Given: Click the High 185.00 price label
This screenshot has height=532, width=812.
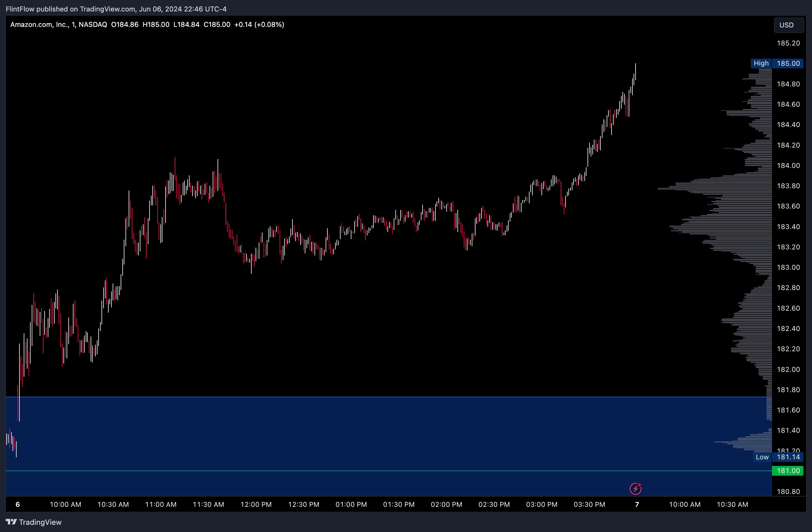Looking at the screenshot, I should tap(777, 63).
